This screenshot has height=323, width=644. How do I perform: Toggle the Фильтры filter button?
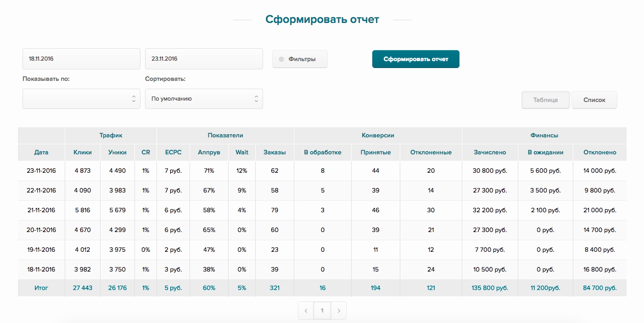click(300, 59)
